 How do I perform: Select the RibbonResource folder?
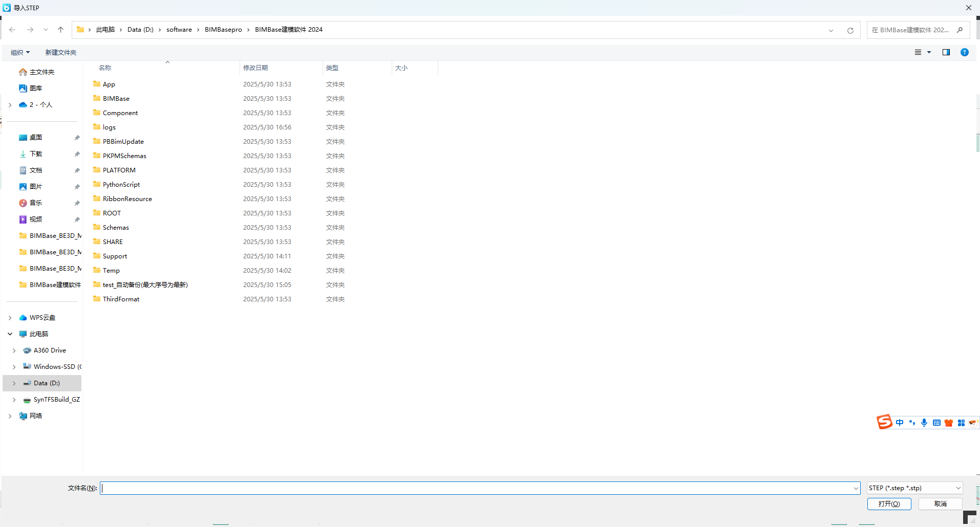click(x=127, y=199)
